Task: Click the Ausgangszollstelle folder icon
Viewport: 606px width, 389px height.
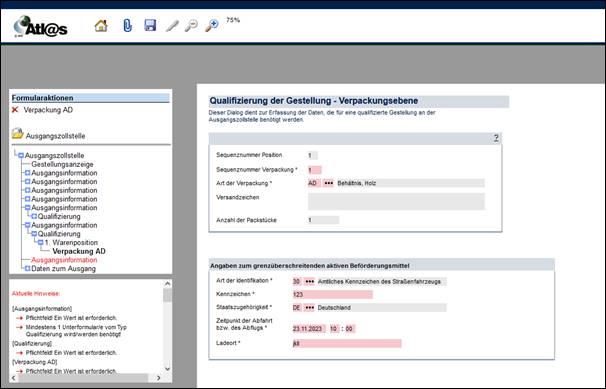Action: coord(17,134)
